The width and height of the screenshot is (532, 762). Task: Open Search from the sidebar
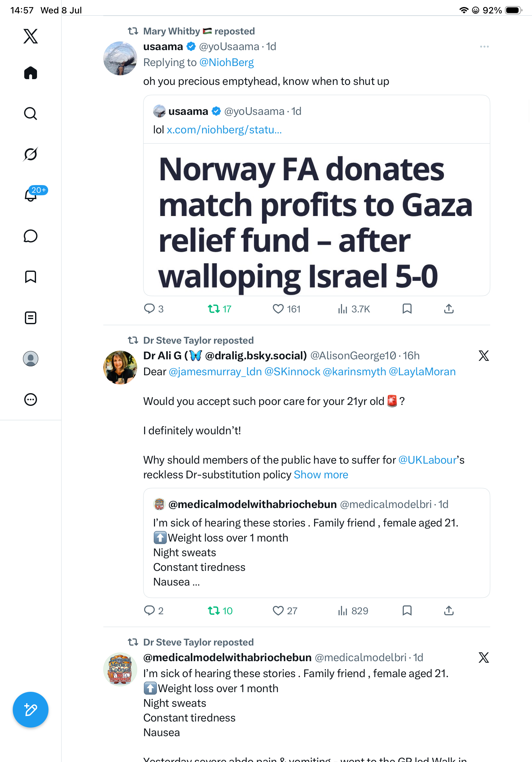point(31,114)
